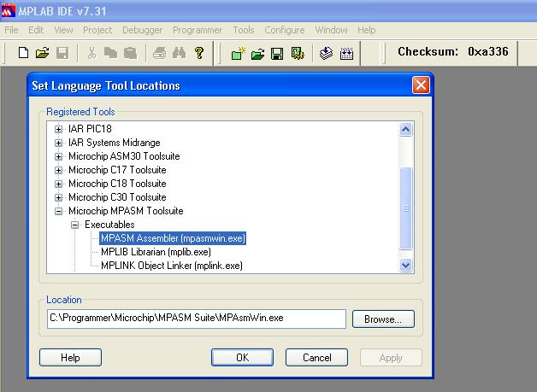Expand Microchip C18 Toolsuite node
This screenshot has height=392, width=537.
coord(58,184)
